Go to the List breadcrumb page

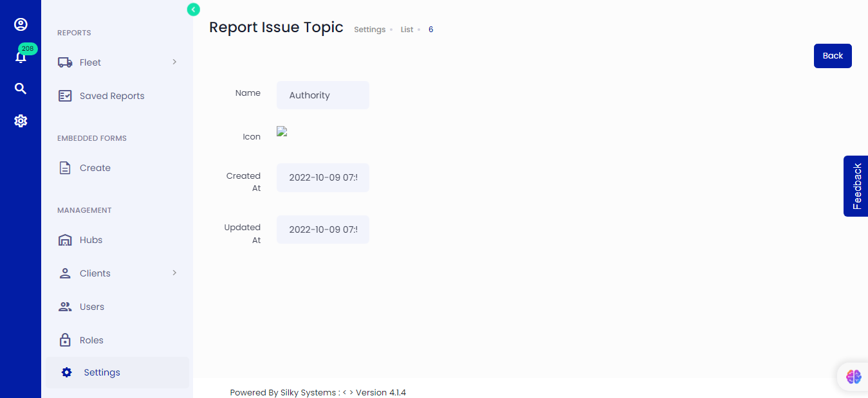(407, 30)
